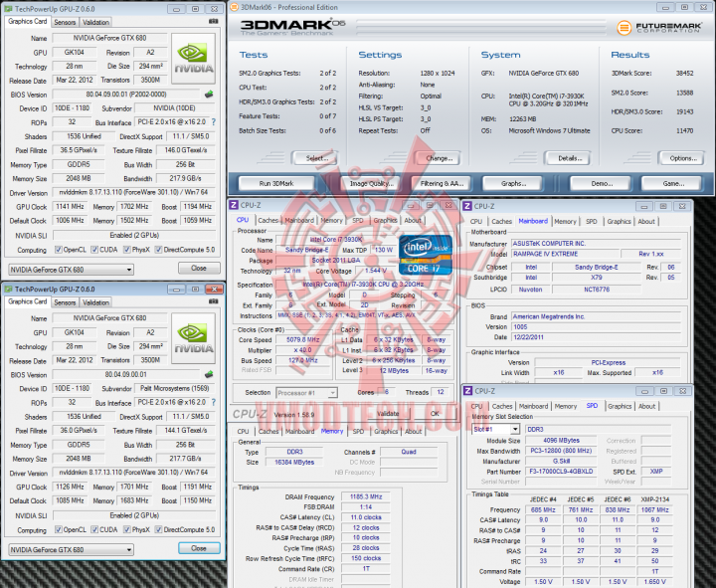Click XMP-2134 column header in Timings Table
Image resolution: width=716 pixels, height=588 pixels.
click(x=654, y=498)
